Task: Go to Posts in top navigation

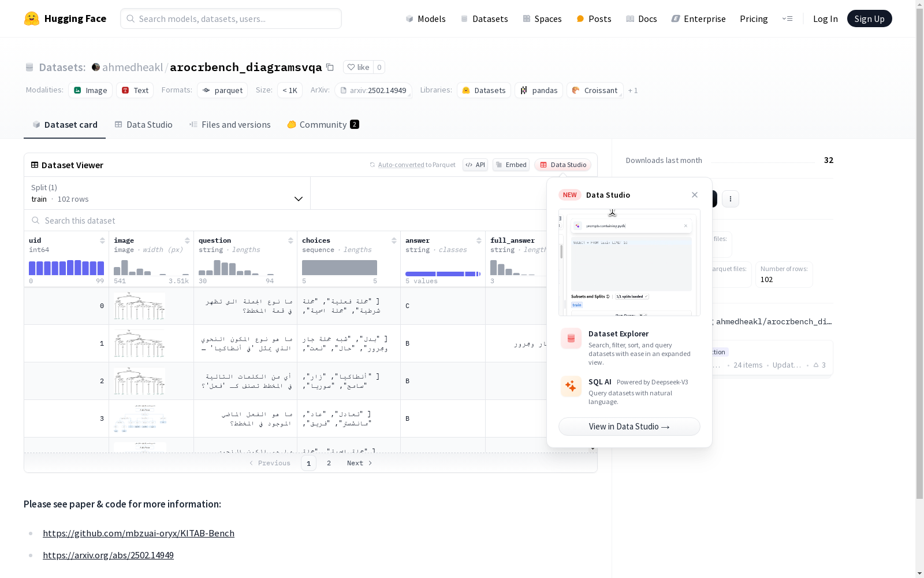Action: (594, 18)
